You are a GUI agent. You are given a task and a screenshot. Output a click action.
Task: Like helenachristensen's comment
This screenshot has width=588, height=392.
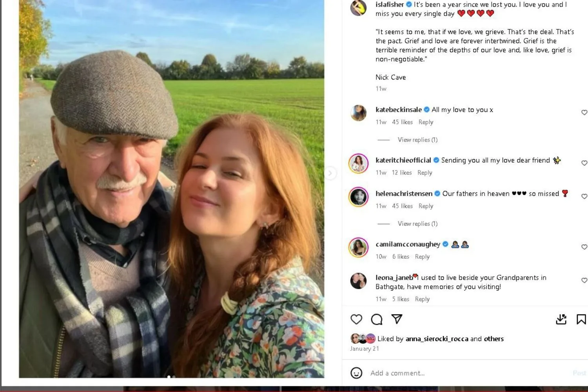[584, 196]
